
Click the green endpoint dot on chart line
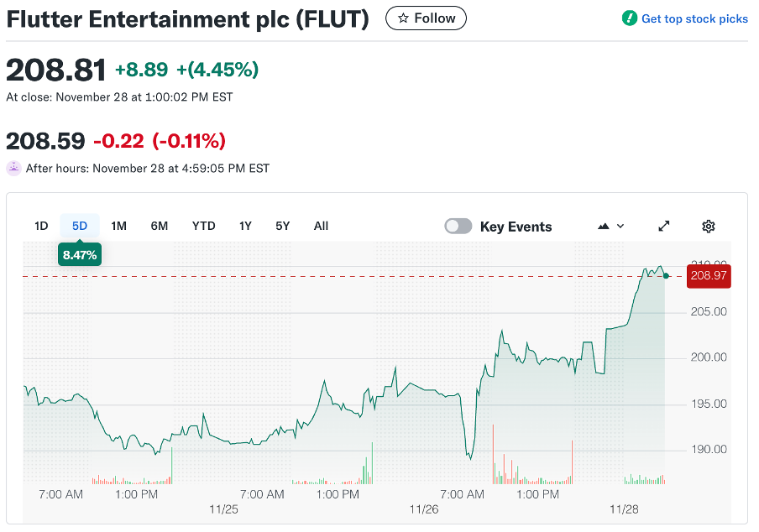pyautogui.click(x=666, y=275)
